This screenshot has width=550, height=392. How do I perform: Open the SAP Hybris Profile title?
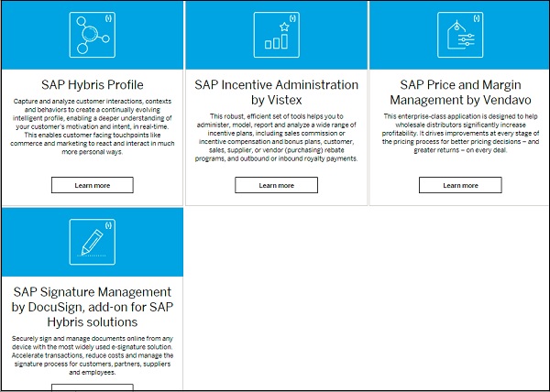pos(92,83)
